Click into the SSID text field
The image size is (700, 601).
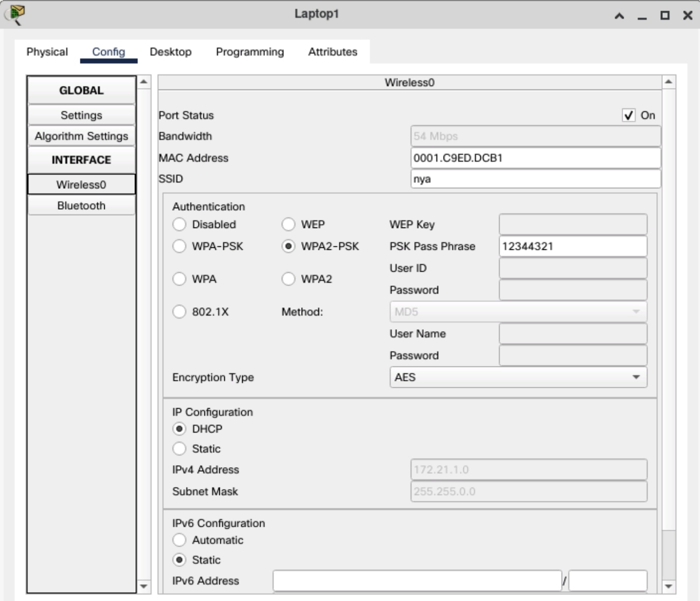coord(535,179)
